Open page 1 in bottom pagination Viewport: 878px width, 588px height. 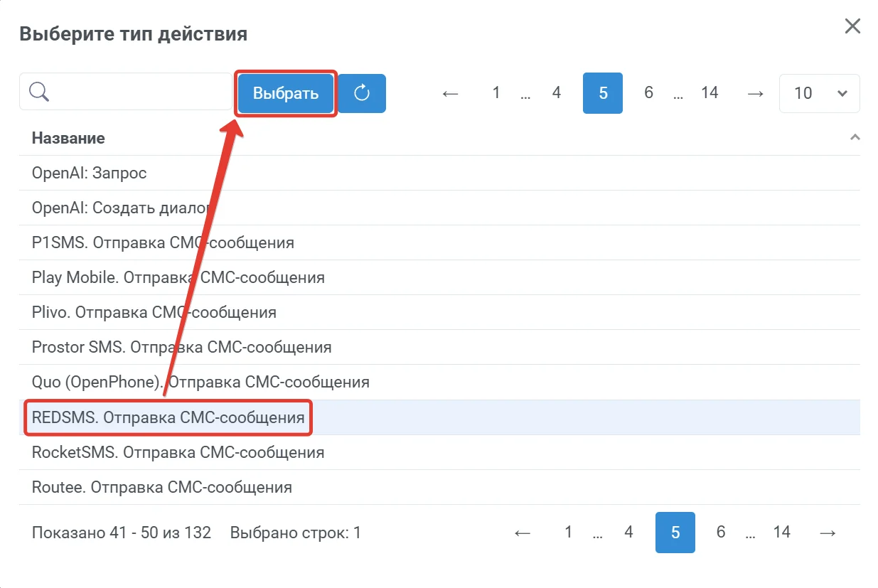568,533
